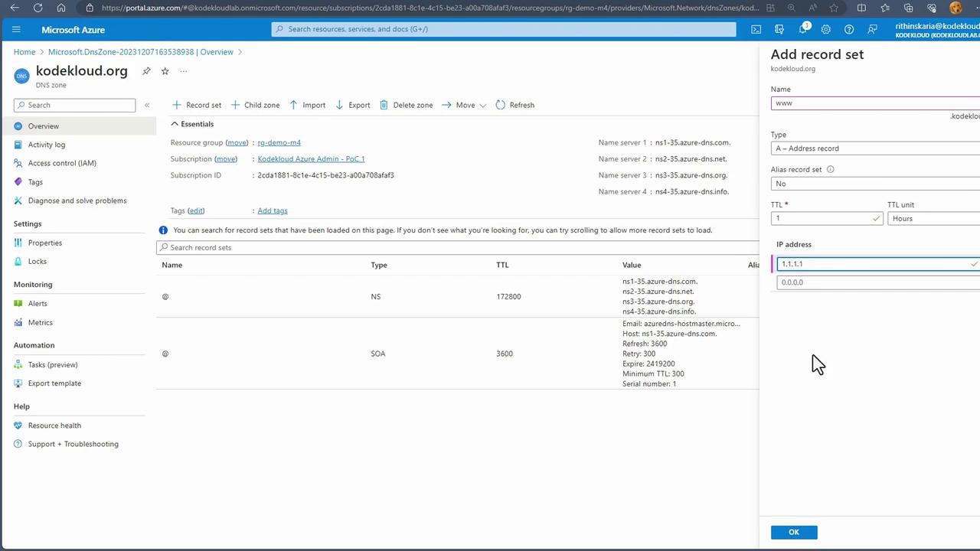Open the Directories and subscriptions filter icon

pyautogui.click(x=779, y=30)
